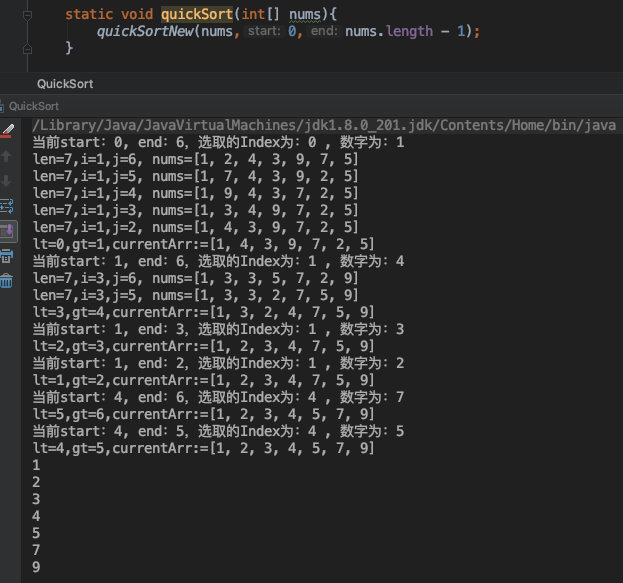
Task: Toggle scroll to end of console
Action: [8, 231]
